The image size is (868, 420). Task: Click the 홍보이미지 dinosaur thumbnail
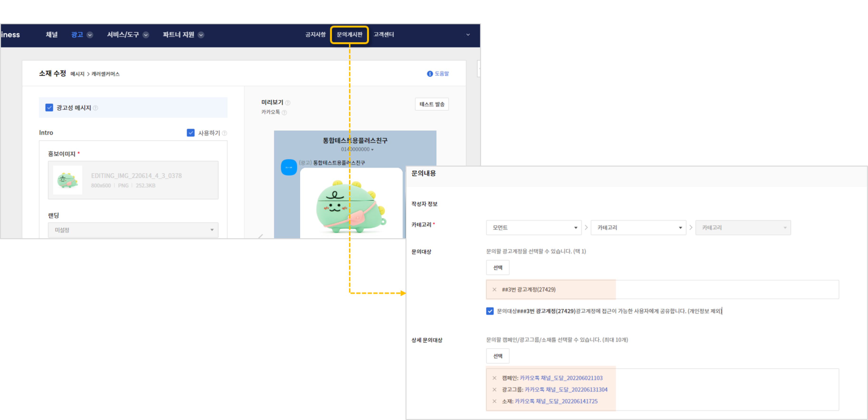(x=67, y=180)
